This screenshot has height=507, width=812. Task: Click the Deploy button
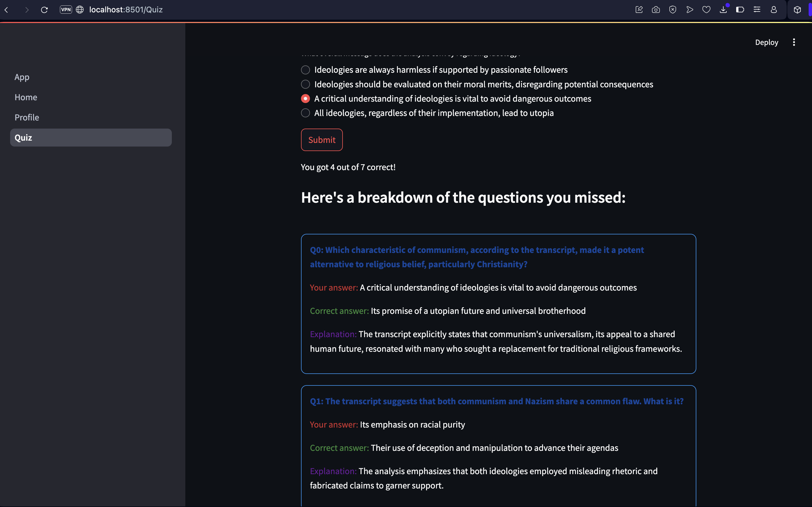click(767, 42)
